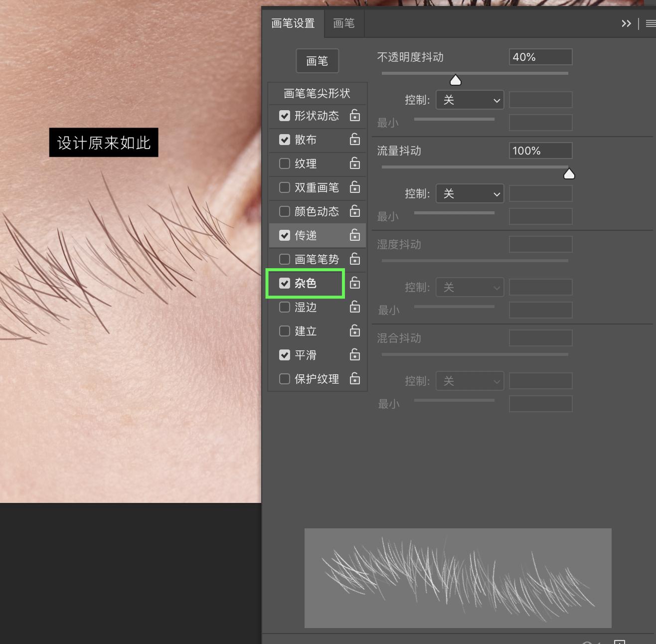Enable the 纹理 checkbox
Screen dimensions: 656x644
[x=285, y=163]
